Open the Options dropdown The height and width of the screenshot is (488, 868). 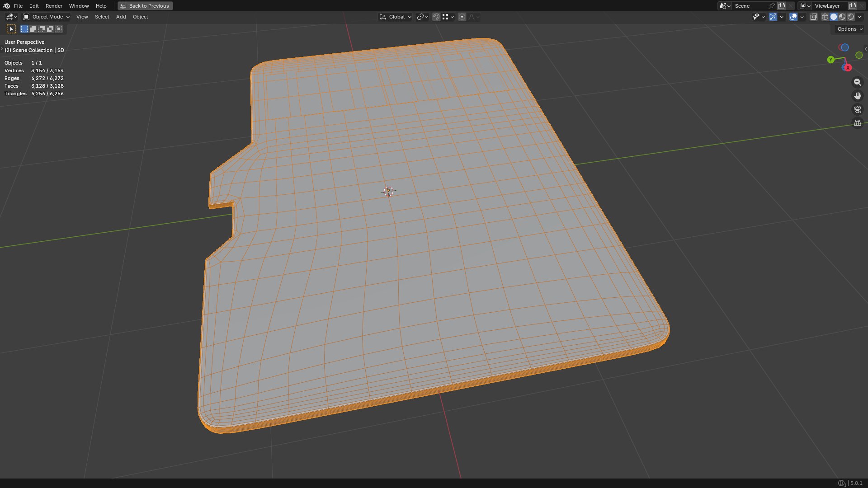tap(849, 29)
